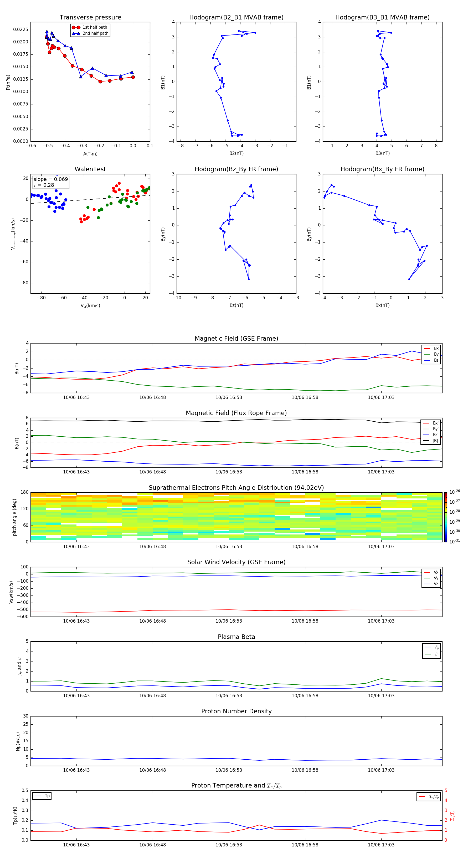Click the "Proton Temperature and Te/Tp" title

(236, 786)
